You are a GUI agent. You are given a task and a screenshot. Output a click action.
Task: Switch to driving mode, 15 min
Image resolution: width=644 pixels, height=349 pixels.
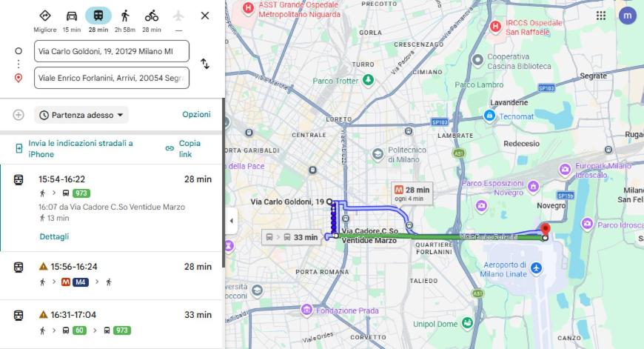pyautogui.click(x=72, y=21)
